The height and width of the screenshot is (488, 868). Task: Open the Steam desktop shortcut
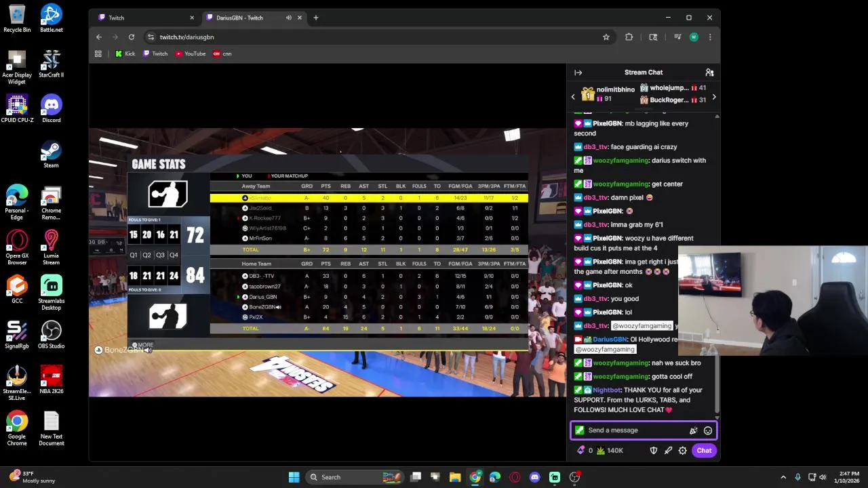coord(52,154)
